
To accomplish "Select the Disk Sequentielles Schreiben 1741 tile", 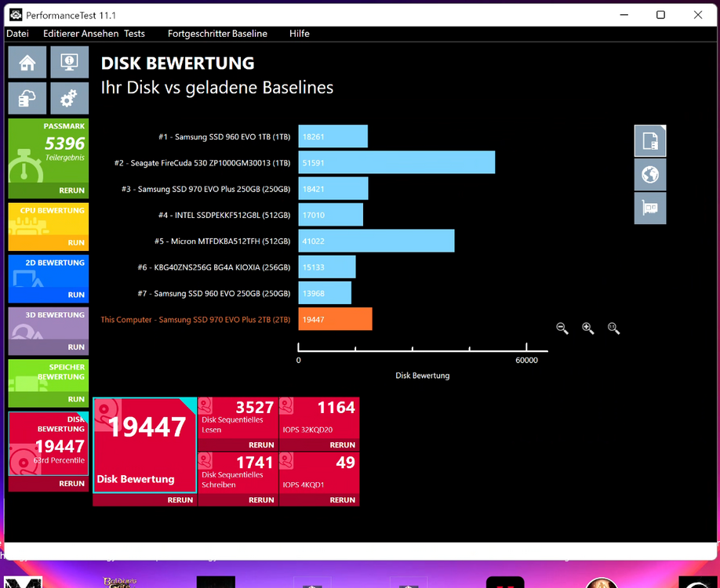I will pos(238,474).
